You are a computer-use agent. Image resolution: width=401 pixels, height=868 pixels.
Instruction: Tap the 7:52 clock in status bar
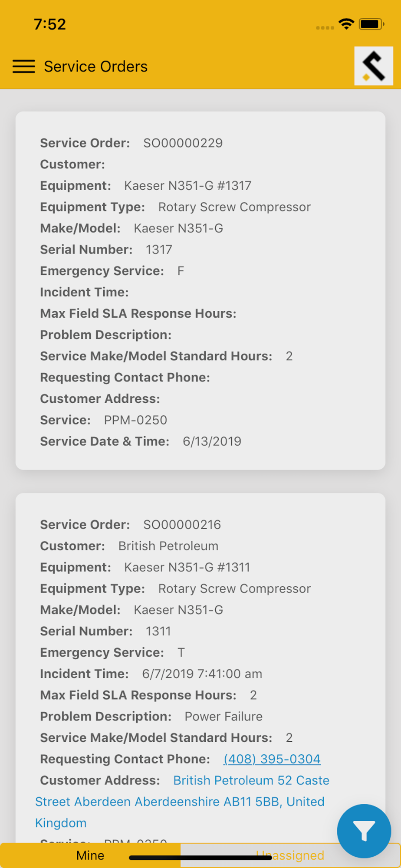tap(50, 24)
